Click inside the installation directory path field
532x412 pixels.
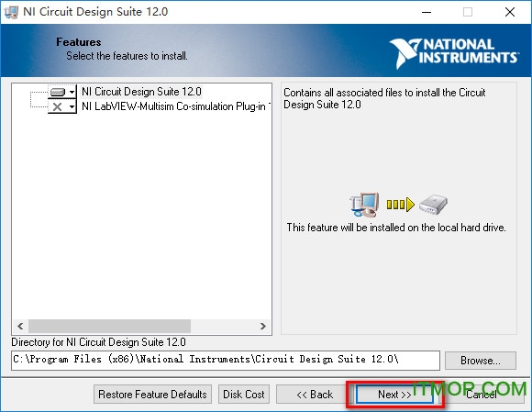pos(226,360)
